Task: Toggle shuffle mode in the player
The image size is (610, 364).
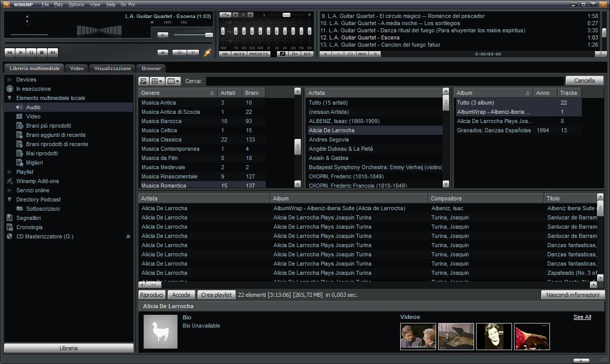Action: tap(180, 52)
